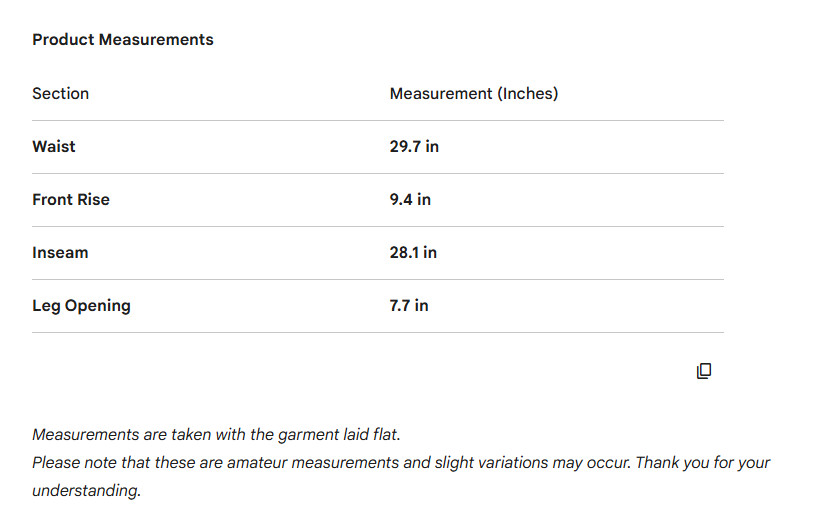Click the 29.7 in waist value
This screenshot has height=516, width=821.
(x=414, y=147)
